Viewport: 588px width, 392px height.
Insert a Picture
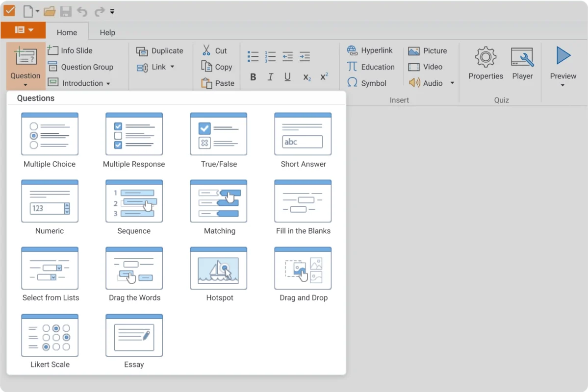point(428,50)
